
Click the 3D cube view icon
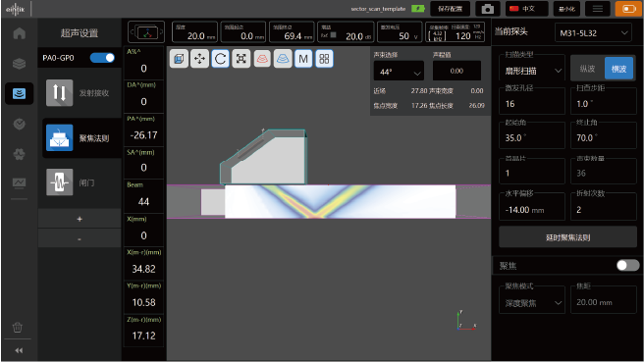179,59
